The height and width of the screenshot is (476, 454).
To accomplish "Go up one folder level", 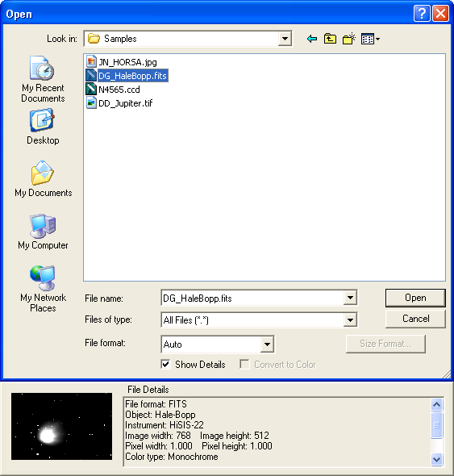I will pyautogui.click(x=330, y=39).
